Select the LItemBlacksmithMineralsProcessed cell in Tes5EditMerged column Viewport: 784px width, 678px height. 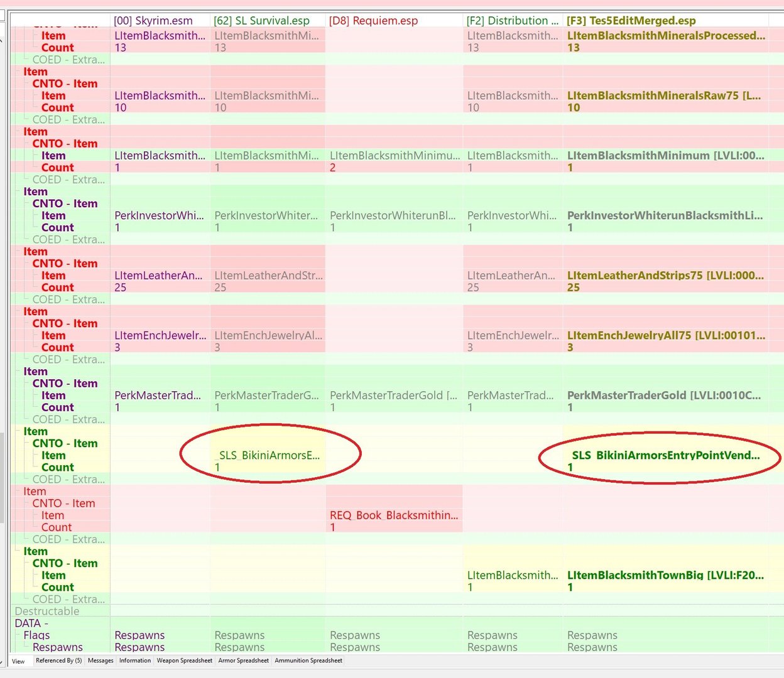[666, 36]
